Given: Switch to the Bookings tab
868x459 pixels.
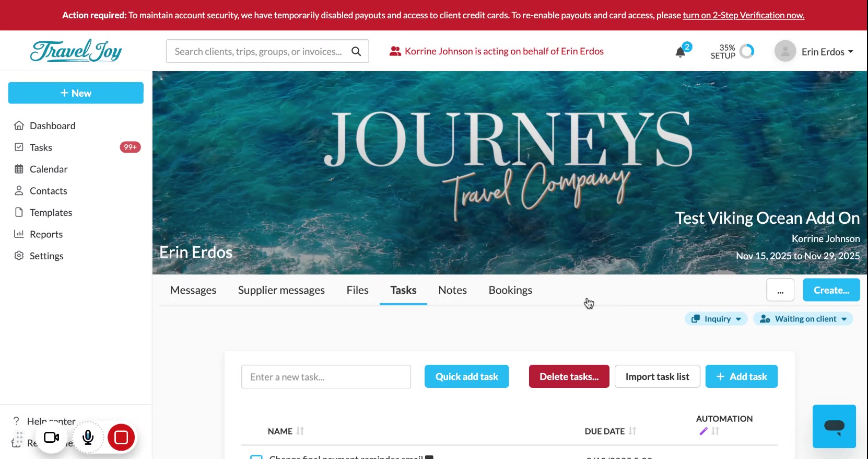Looking at the screenshot, I should pyautogui.click(x=510, y=290).
